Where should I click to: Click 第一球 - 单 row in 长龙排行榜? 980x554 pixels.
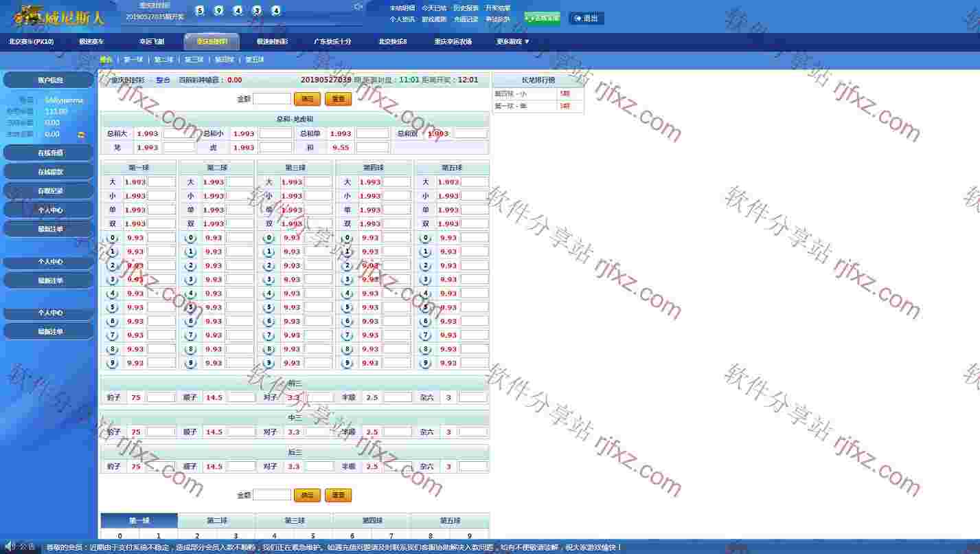click(538, 106)
